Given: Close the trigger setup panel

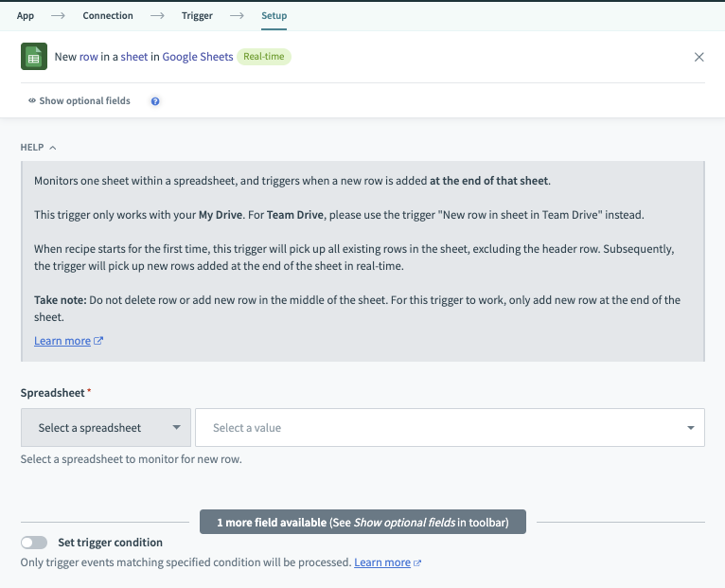Looking at the screenshot, I should point(699,57).
